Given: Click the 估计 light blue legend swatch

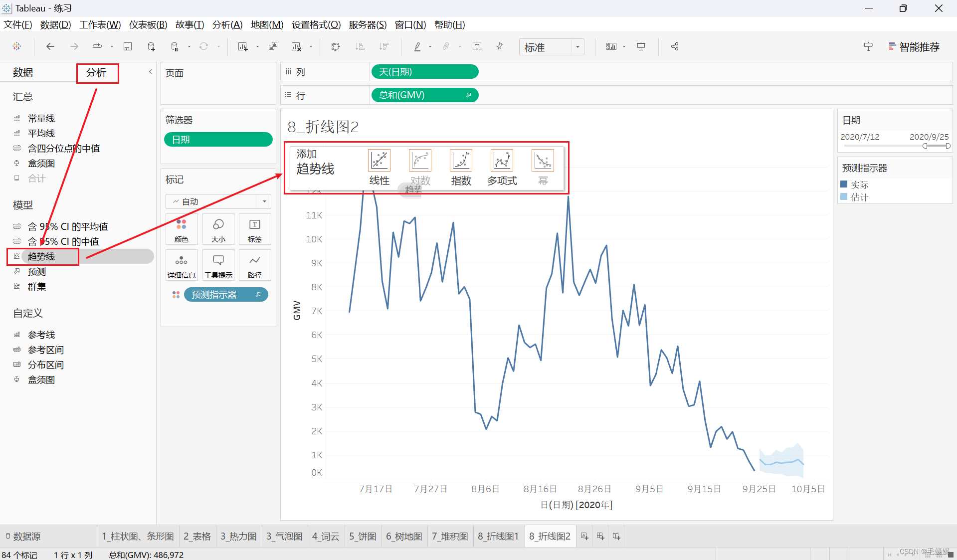Looking at the screenshot, I should (844, 196).
